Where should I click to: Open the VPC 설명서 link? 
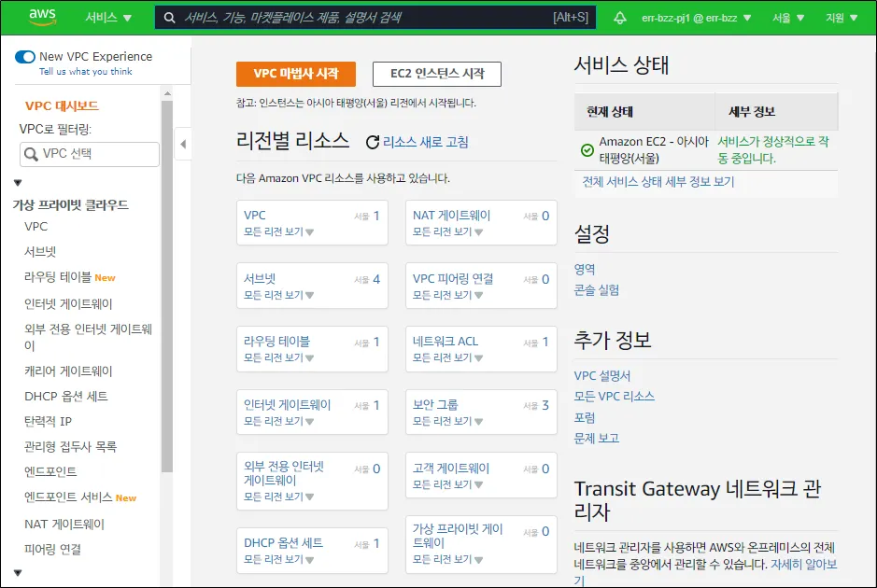(x=601, y=375)
